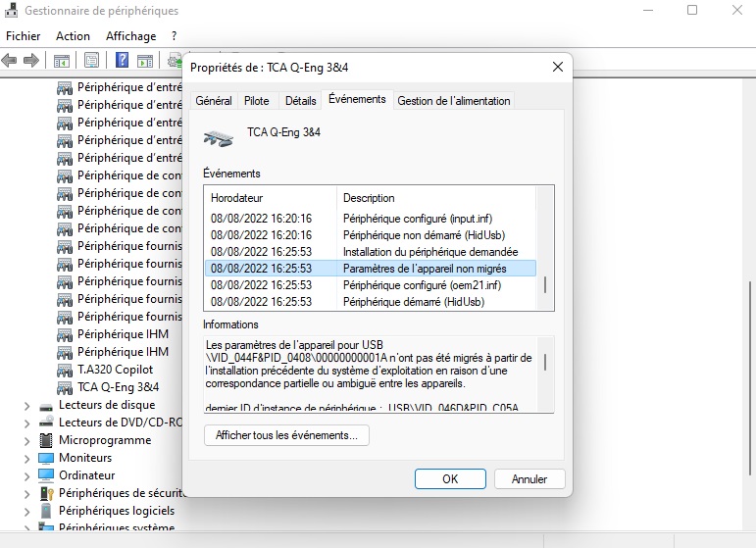Select the Événements tab
756x548 pixels.
coord(357,99)
